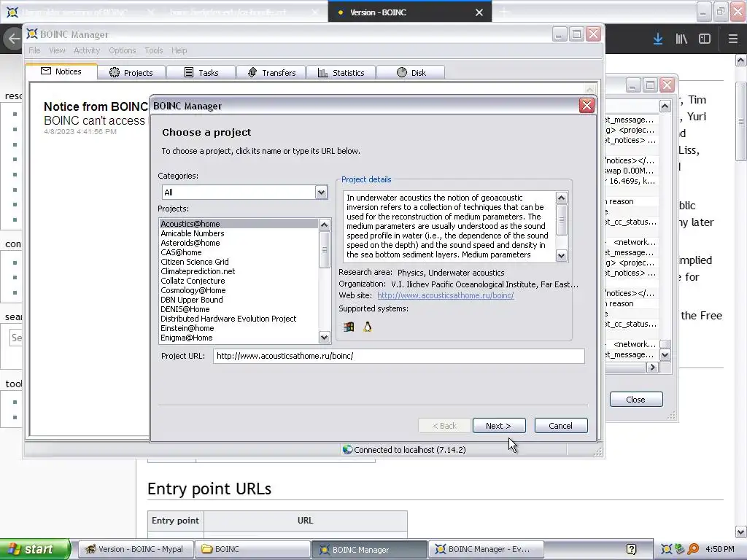The width and height of the screenshot is (747, 560).
Task: Open the browser hamburger menu
Action: tap(732, 39)
